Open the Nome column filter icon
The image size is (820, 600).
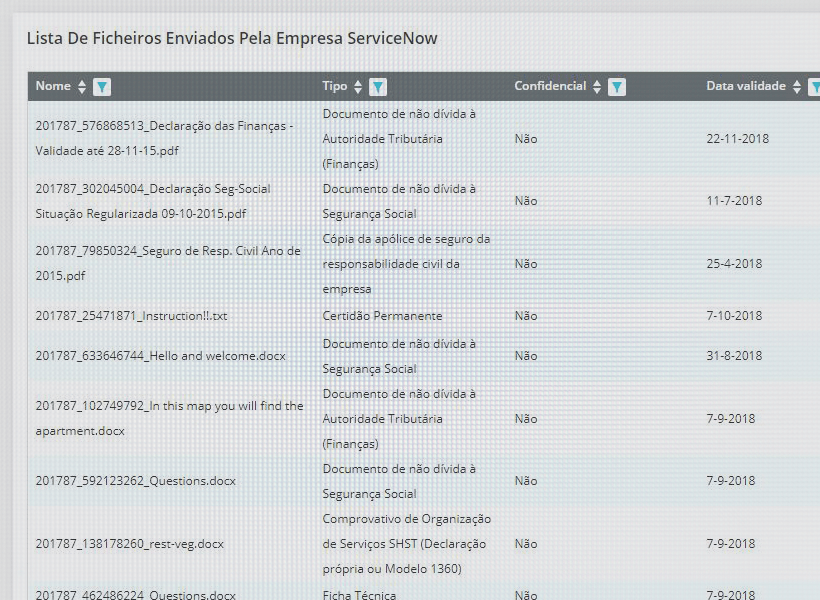coord(102,87)
